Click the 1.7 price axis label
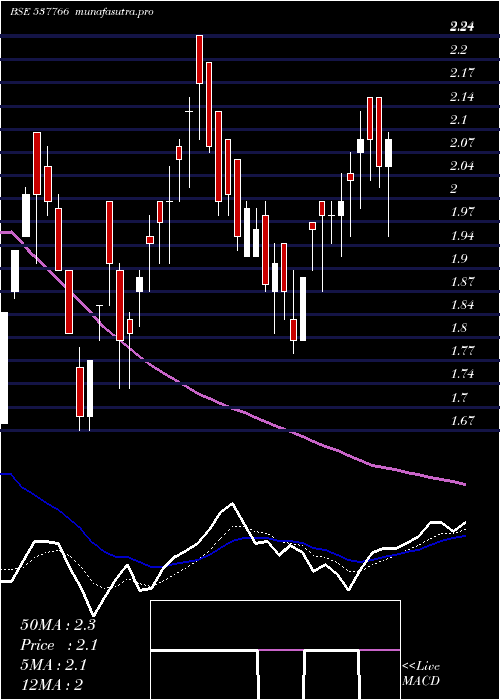500x700 pixels. (458, 397)
